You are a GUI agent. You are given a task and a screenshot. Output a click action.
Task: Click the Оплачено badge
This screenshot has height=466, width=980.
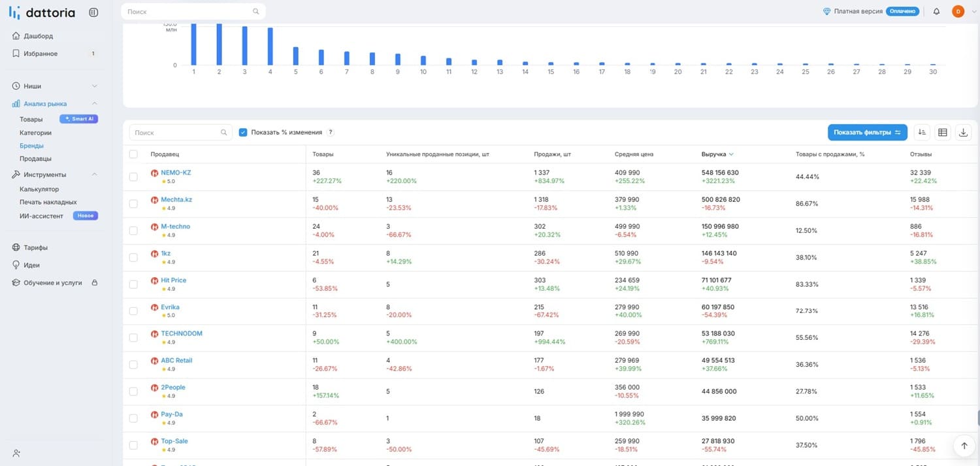(x=903, y=11)
